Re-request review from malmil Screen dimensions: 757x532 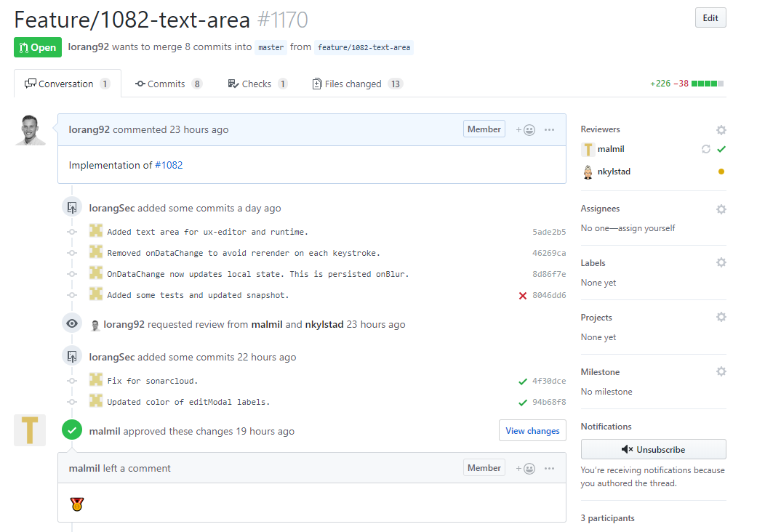pos(705,149)
